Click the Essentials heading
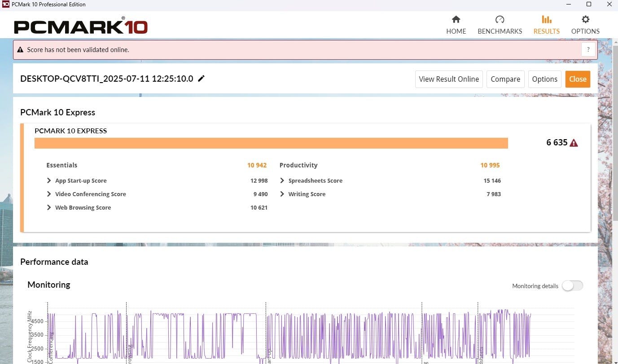This screenshot has width=618, height=364. [x=62, y=165]
